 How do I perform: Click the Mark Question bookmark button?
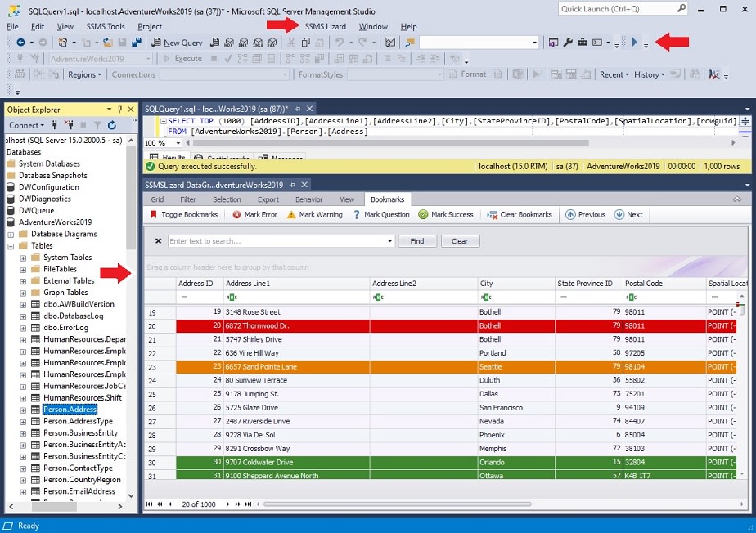click(x=381, y=215)
